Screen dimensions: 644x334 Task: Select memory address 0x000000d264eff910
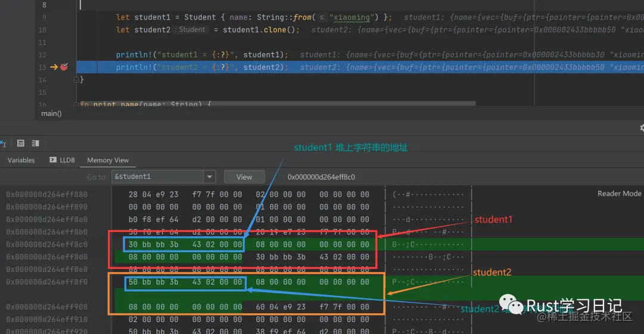(x=47, y=319)
